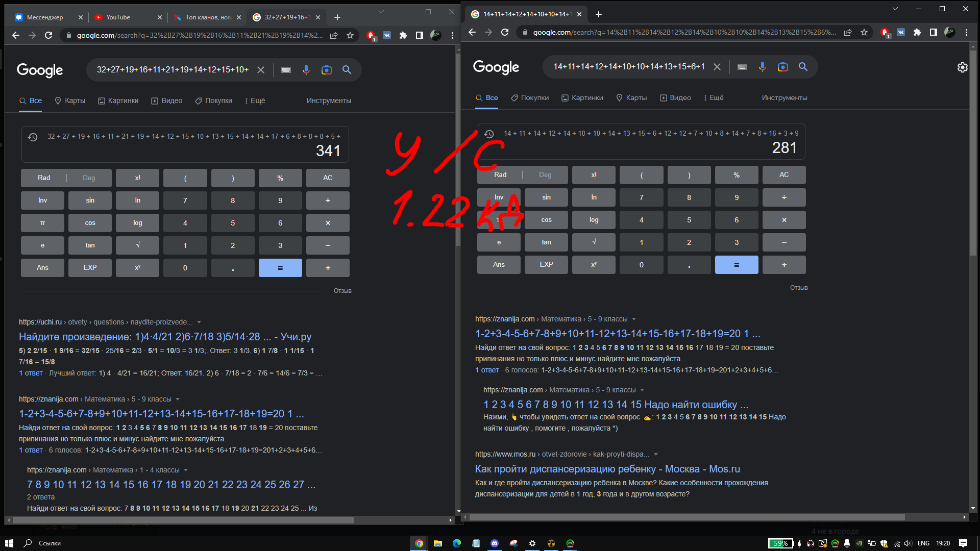The height and width of the screenshot is (551, 980).
Task: Open calculator history in left window
Action: (33, 137)
